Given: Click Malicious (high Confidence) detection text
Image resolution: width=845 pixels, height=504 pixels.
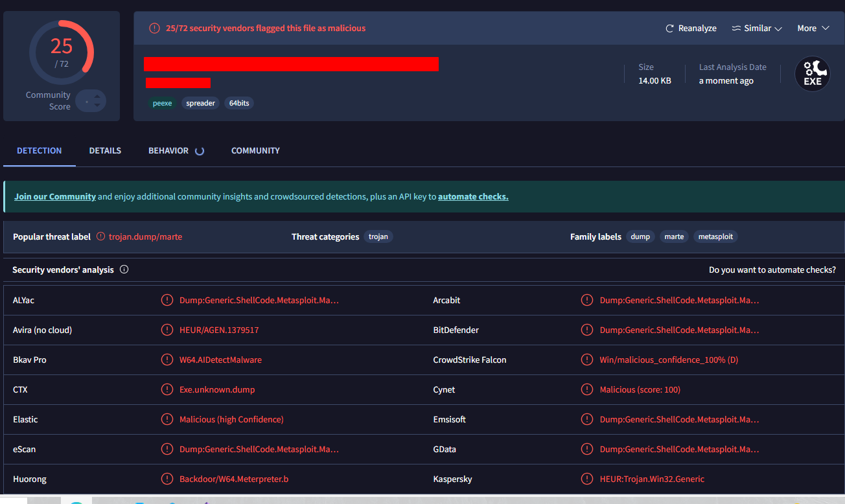Looking at the screenshot, I should coord(231,419).
